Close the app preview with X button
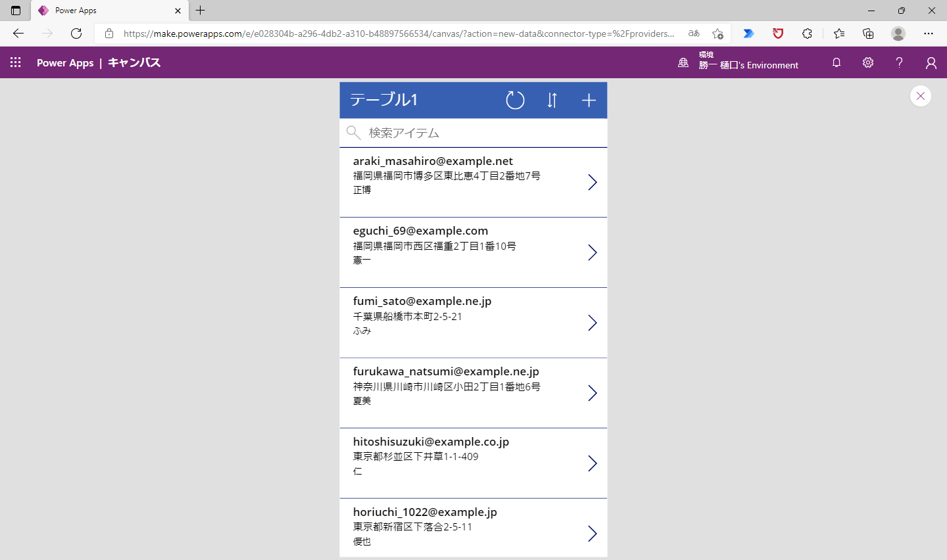 921,96
